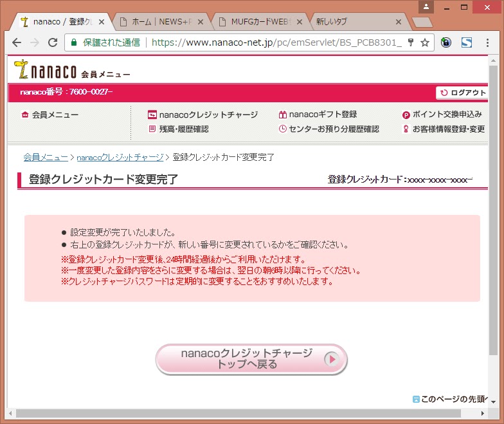
Task: Maximize the Chrome window
Action: pos(464,7)
